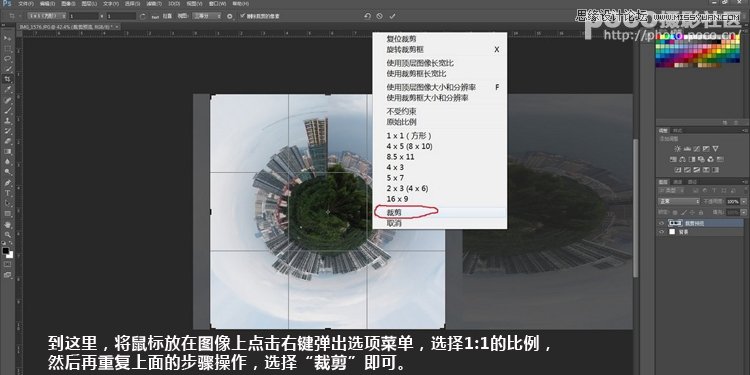This screenshot has height=375, width=750.
Task: Select the Blur tool
Action: click(8, 162)
